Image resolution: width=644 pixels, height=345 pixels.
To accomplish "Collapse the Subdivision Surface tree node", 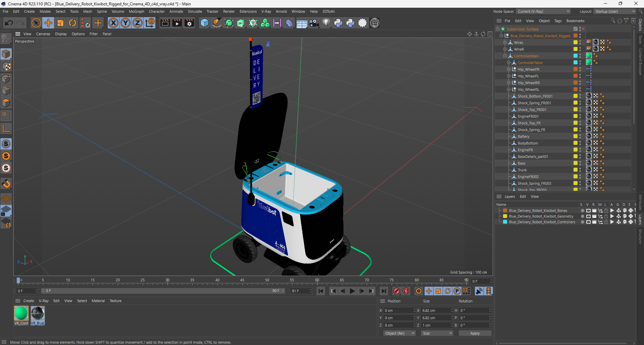I will click(498, 29).
